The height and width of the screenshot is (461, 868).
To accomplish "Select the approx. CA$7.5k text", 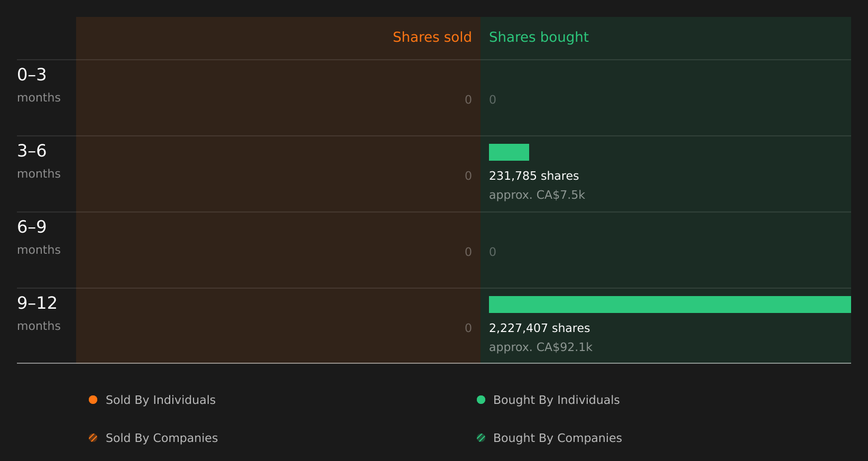I will pyautogui.click(x=537, y=195).
